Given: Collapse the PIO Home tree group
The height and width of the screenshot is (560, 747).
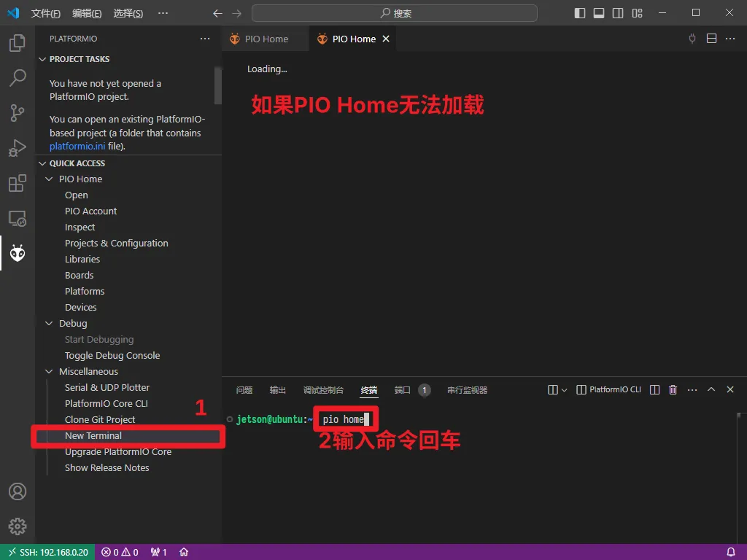Looking at the screenshot, I should click(x=49, y=179).
